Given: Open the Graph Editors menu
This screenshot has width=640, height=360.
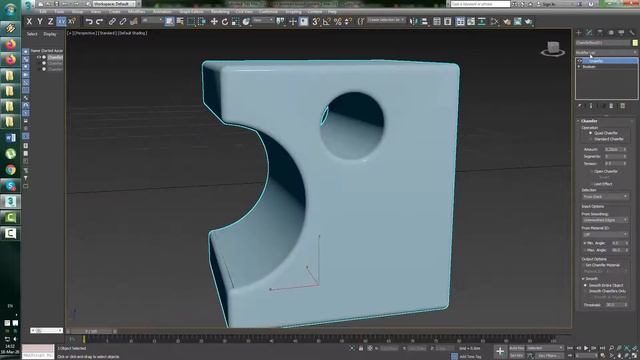Looking at the screenshot, I should point(191,12).
